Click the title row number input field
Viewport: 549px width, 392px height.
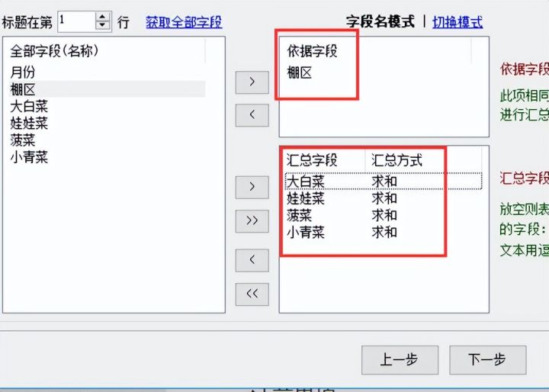click(x=77, y=21)
